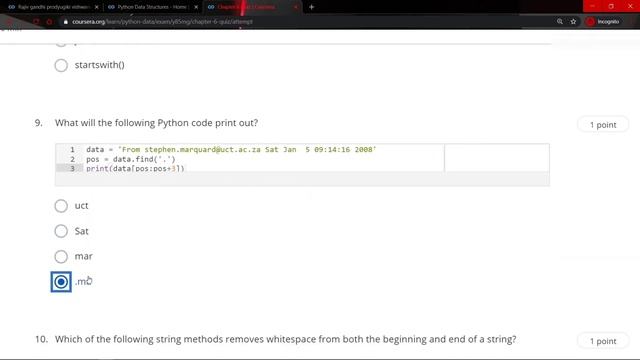The height and width of the screenshot is (360, 640).
Task: Close the Python Data Structures tab
Action: click(196, 7)
